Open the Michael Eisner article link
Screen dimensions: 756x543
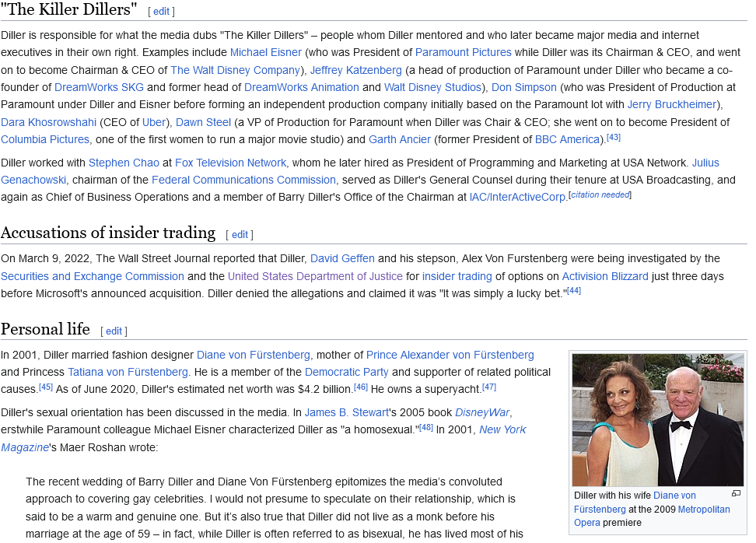[266, 53]
